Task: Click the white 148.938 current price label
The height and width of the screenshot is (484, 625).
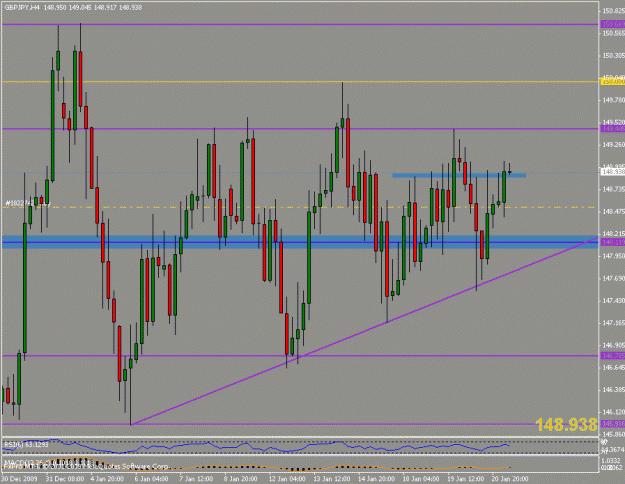Action: (613, 172)
